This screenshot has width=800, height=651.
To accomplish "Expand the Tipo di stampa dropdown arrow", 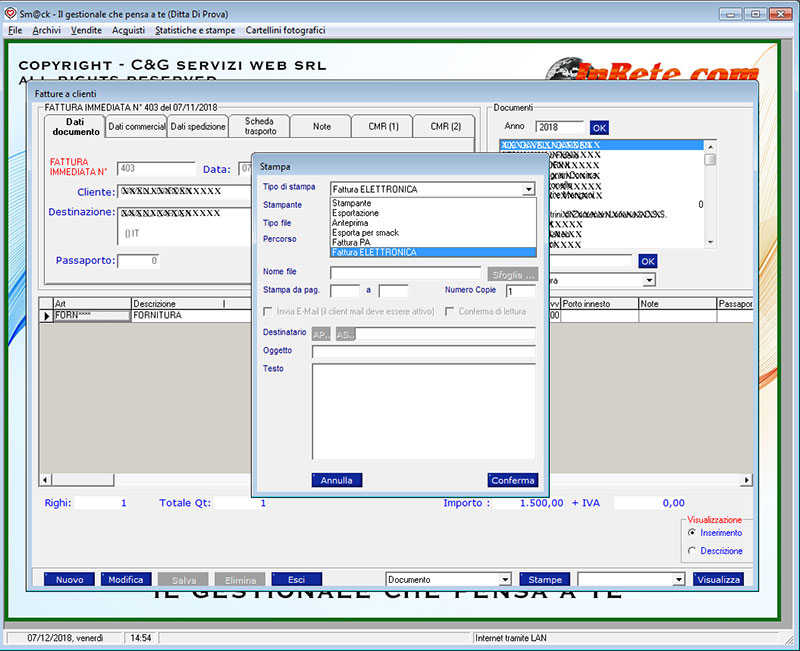I will coord(529,190).
